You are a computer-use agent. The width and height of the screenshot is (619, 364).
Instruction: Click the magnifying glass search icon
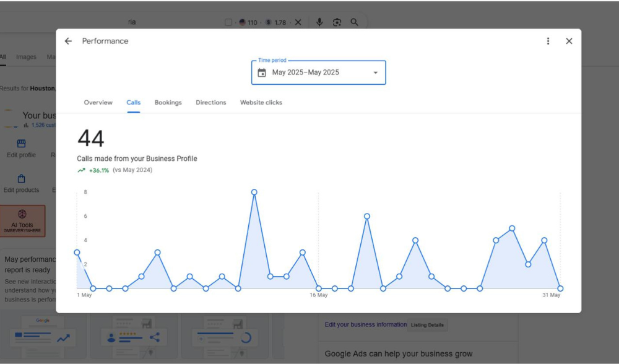(x=354, y=22)
